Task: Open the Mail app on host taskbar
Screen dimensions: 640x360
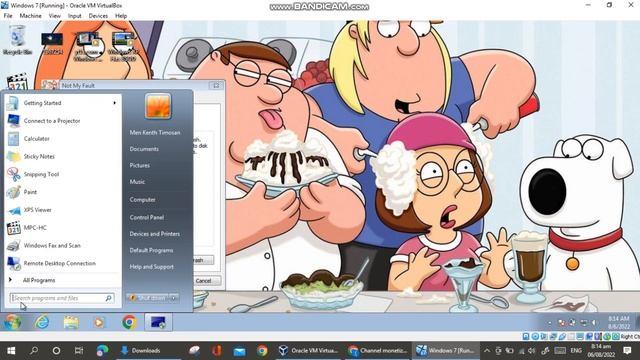Action: (x=240, y=351)
